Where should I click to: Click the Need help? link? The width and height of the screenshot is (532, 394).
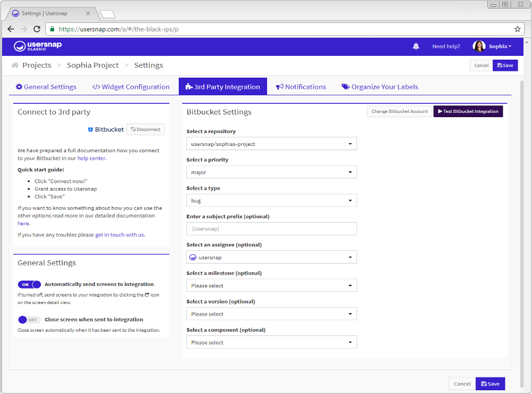(x=446, y=46)
